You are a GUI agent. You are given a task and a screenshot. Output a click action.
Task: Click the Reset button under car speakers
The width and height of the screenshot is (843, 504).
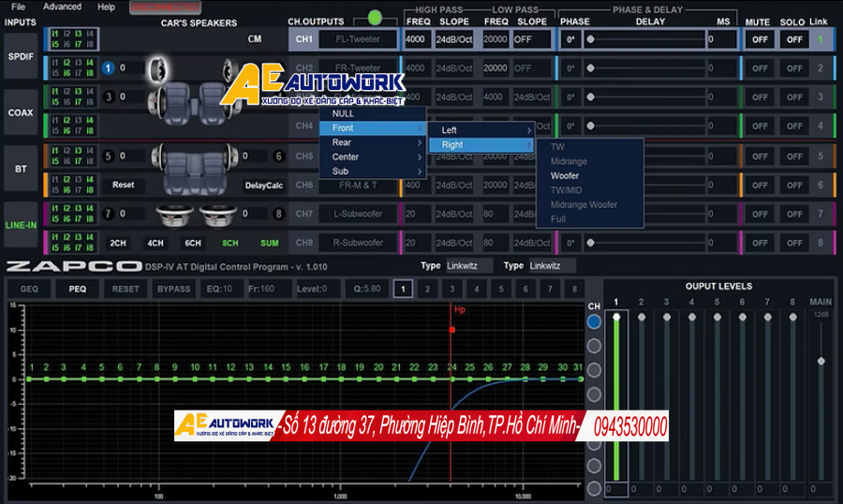123,185
